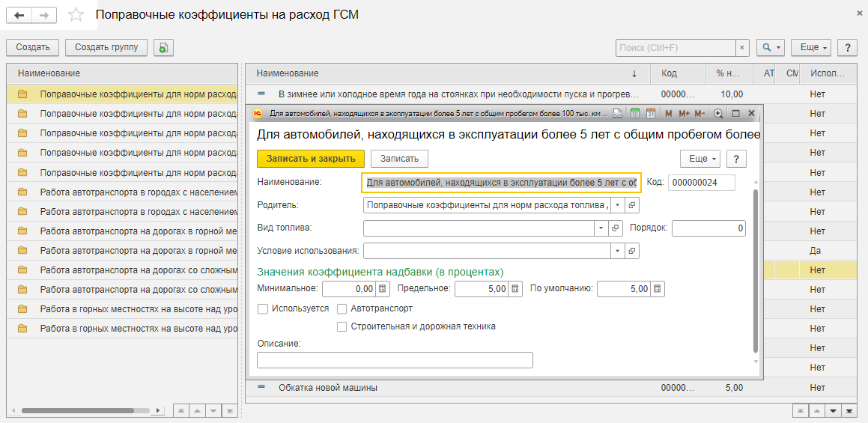
Task: Open the calendar icon in dialog titlebar
Action: coord(651,114)
